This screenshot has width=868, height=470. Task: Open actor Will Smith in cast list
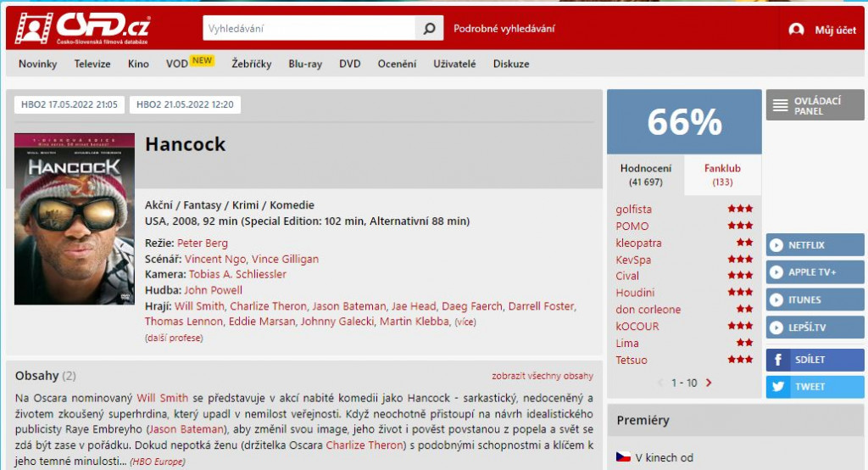[x=199, y=306]
